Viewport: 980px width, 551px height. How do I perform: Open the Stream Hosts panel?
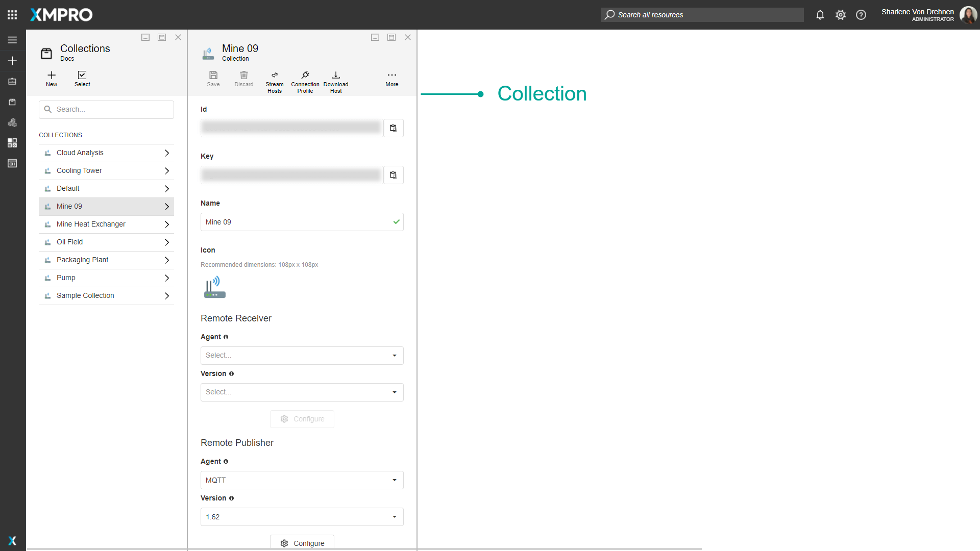[275, 81]
